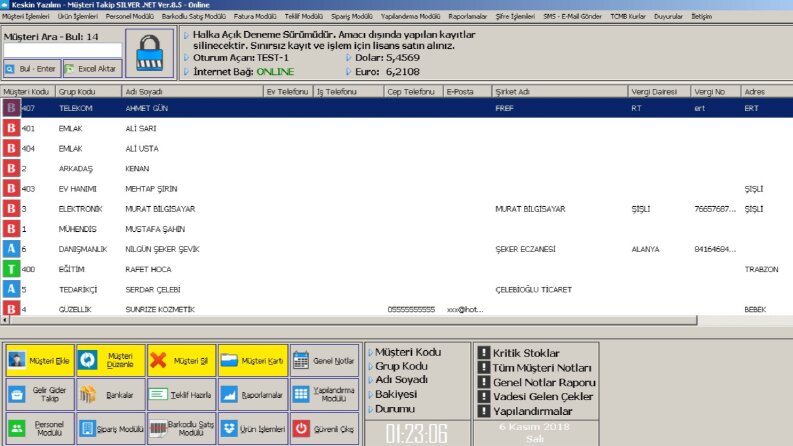793x446 pixels.
Task: Click the green T badge of RAFET HOCA
Action: point(11,269)
